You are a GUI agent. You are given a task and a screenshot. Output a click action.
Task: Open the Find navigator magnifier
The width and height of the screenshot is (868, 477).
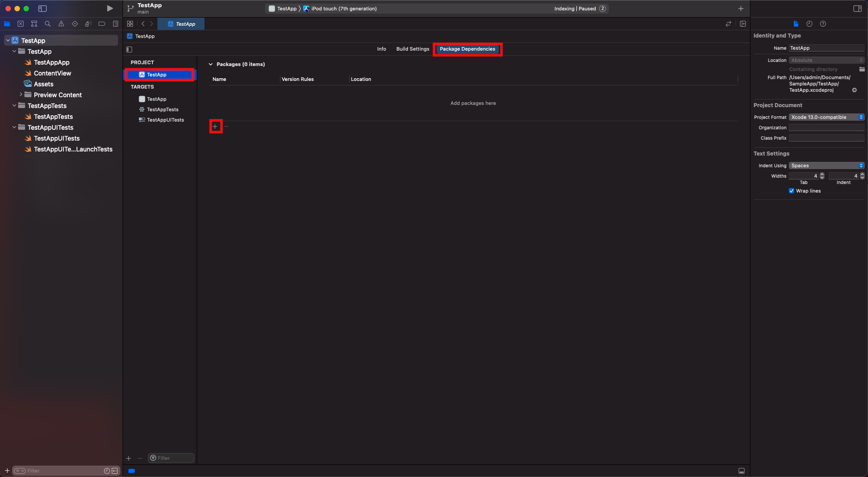tap(47, 24)
